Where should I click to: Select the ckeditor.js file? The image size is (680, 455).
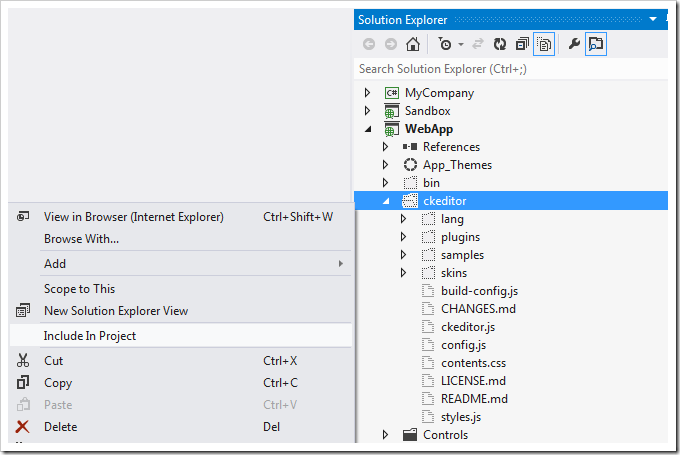(468, 327)
